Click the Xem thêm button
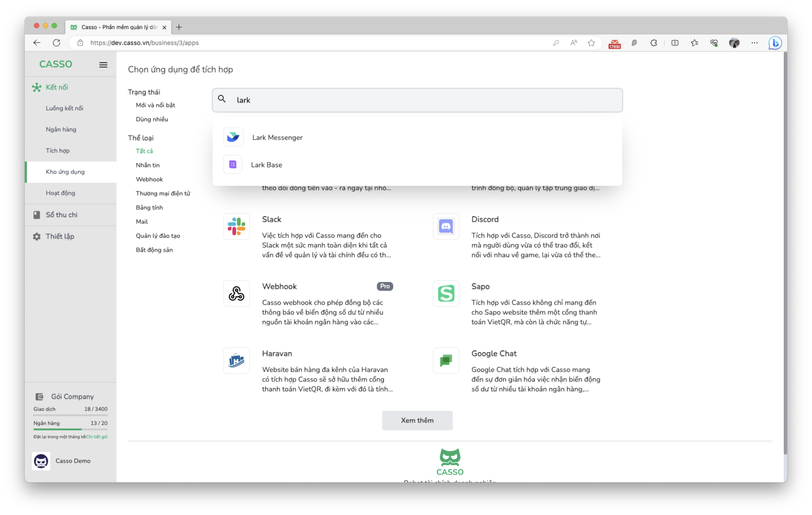Screen dimensions: 812x515 tap(417, 421)
